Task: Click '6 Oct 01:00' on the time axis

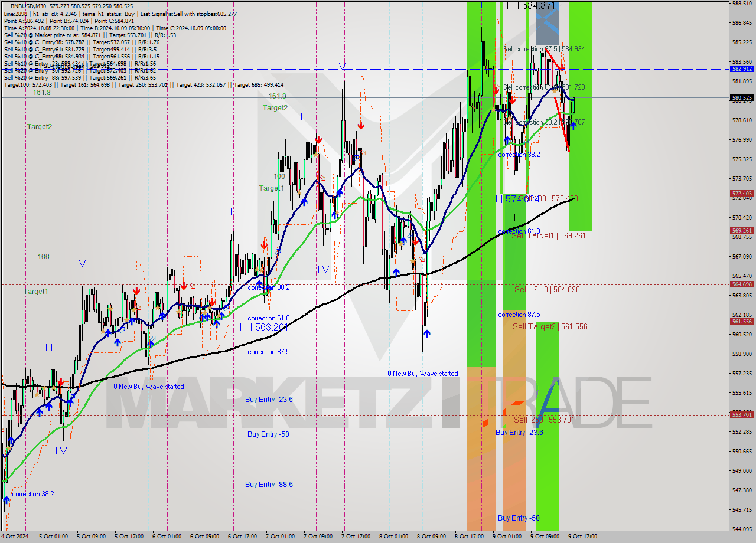Action: pyautogui.click(x=167, y=537)
